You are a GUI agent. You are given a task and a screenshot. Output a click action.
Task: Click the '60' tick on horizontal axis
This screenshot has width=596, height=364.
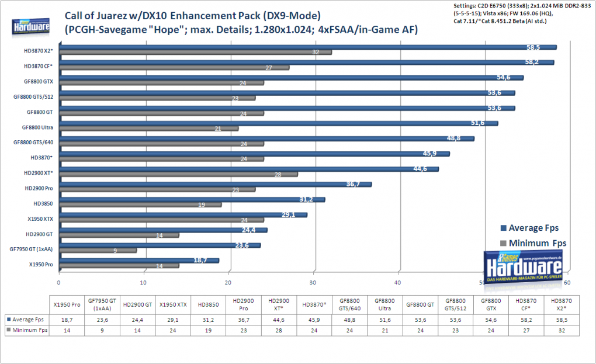567,282
